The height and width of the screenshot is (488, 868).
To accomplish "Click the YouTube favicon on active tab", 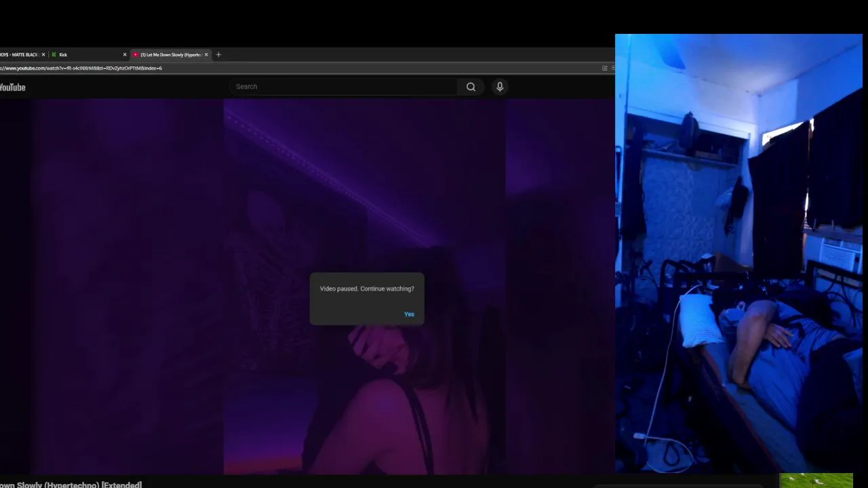I will 136,54.
